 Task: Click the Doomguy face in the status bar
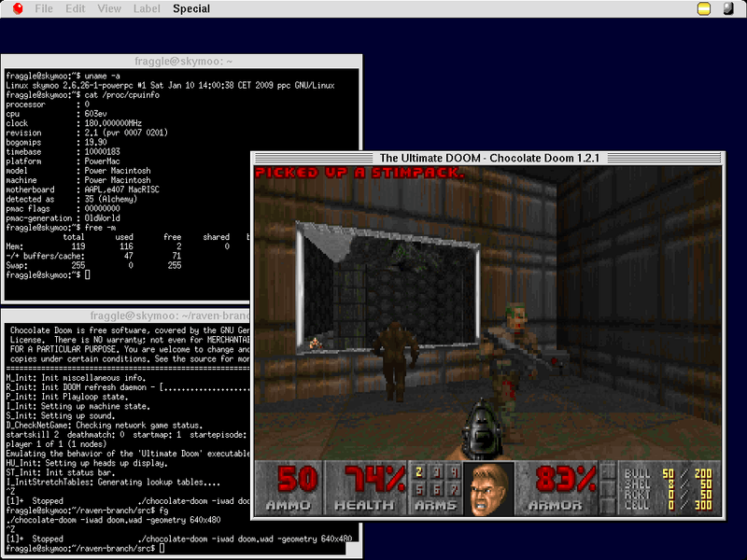pos(488,488)
